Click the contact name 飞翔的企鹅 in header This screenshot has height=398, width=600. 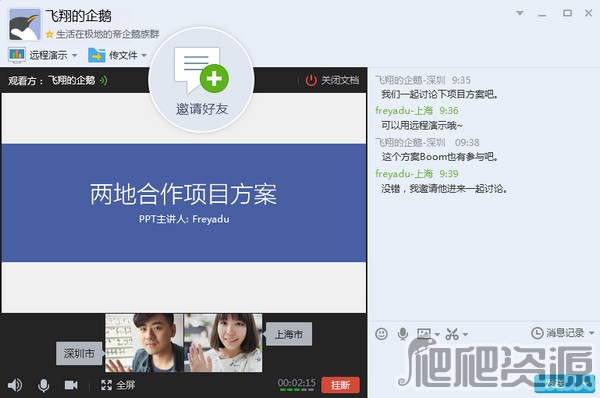(x=78, y=16)
